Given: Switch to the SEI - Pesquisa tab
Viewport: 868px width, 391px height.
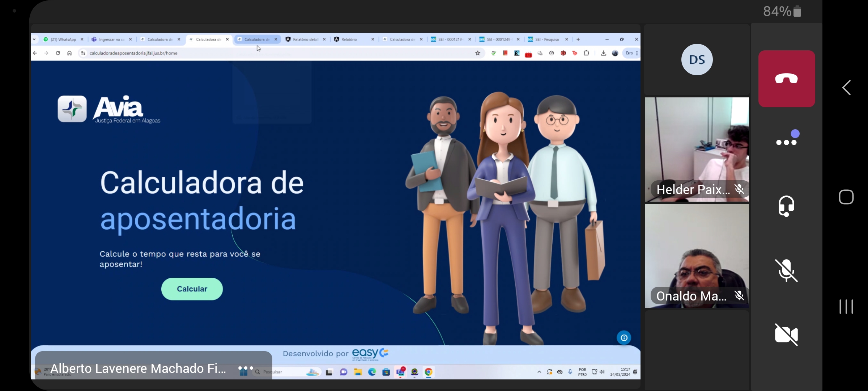Looking at the screenshot, I should click(x=548, y=39).
